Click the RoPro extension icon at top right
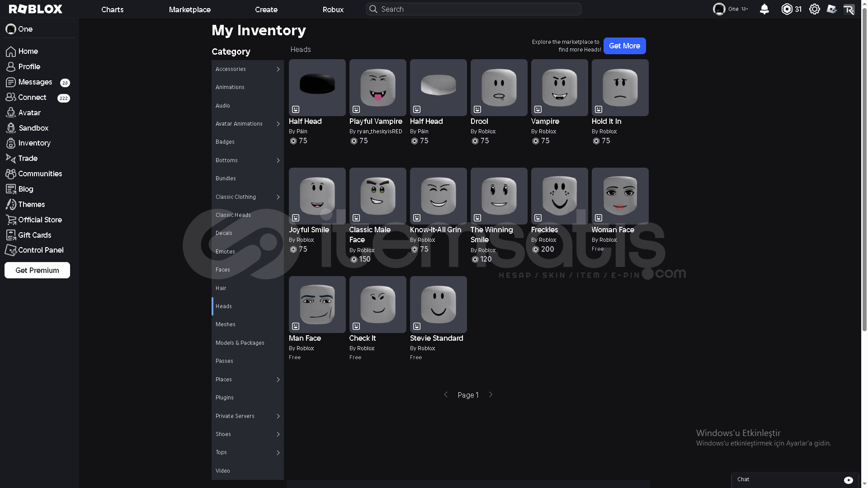The width and height of the screenshot is (868, 488). [x=849, y=9]
